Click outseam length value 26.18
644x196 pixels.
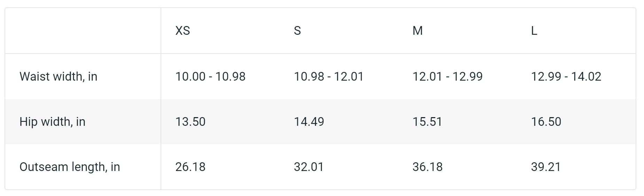(x=190, y=167)
